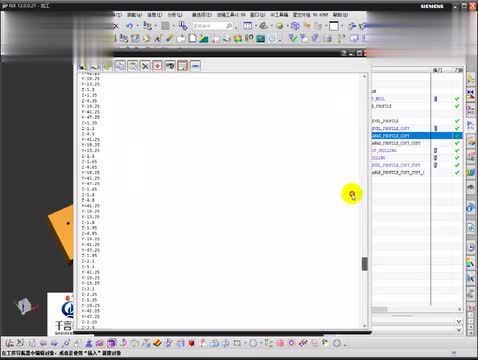Click the Undo arrow in the top toolbar

[129, 26]
